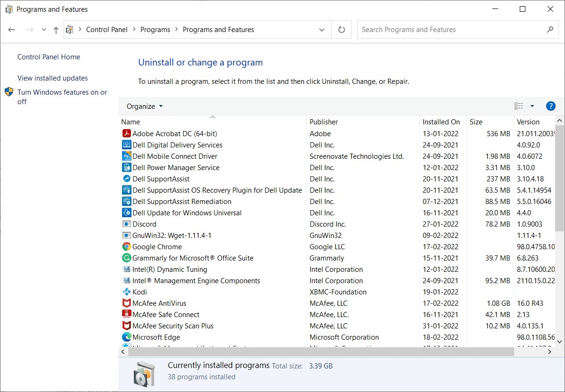This screenshot has height=392, width=565.
Task: Click the Dell Power Manager Service icon
Action: click(126, 168)
